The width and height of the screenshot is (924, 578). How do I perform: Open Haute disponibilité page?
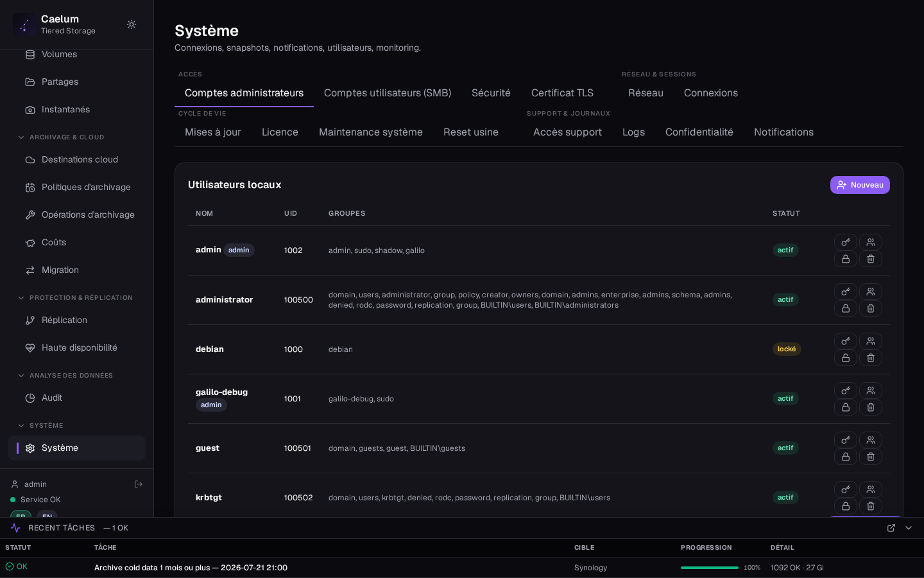click(x=76, y=348)
